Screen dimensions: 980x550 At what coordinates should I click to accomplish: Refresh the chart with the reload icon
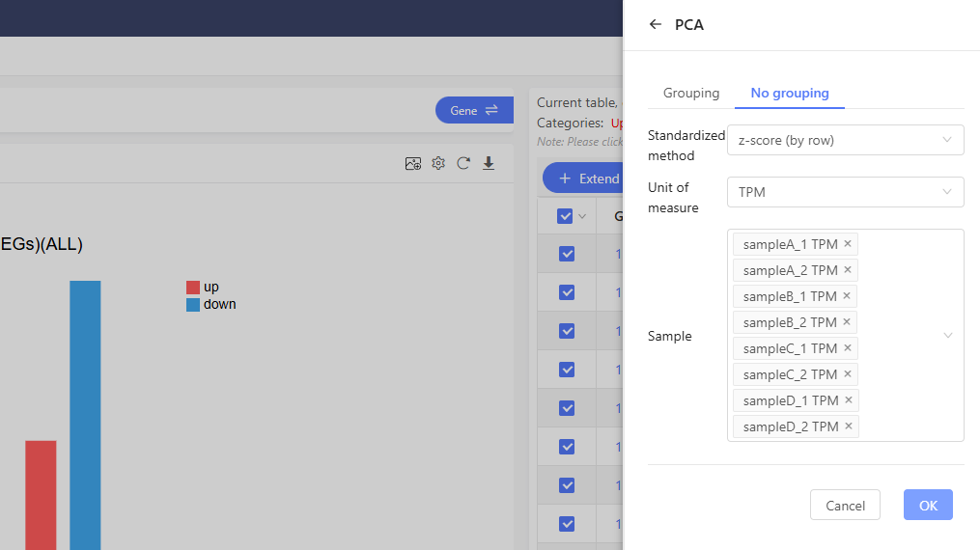[x=463, y=164]
